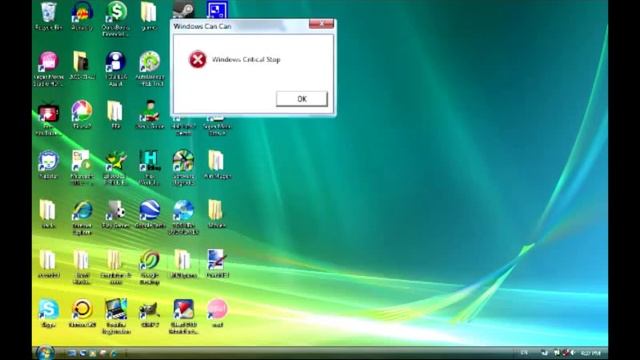Click the taskbar clock

click(591, 353)
